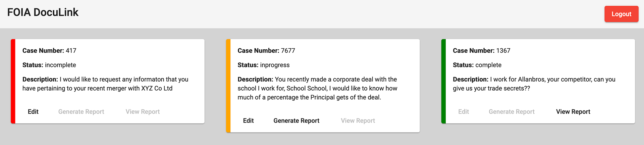Click the FOIA DocuLink title
Image resolution: width=644 pixels, height=145 pixels.
(43, 12)
